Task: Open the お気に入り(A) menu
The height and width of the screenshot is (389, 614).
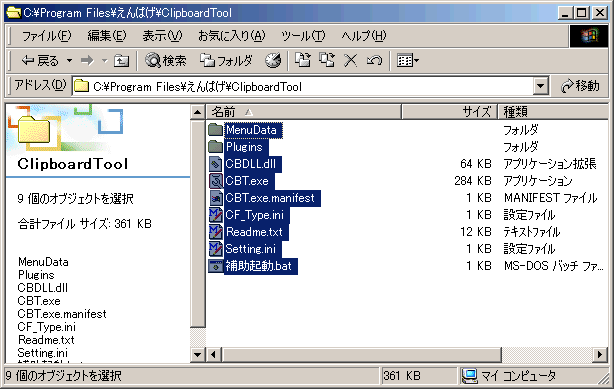Action: point(231,36)
